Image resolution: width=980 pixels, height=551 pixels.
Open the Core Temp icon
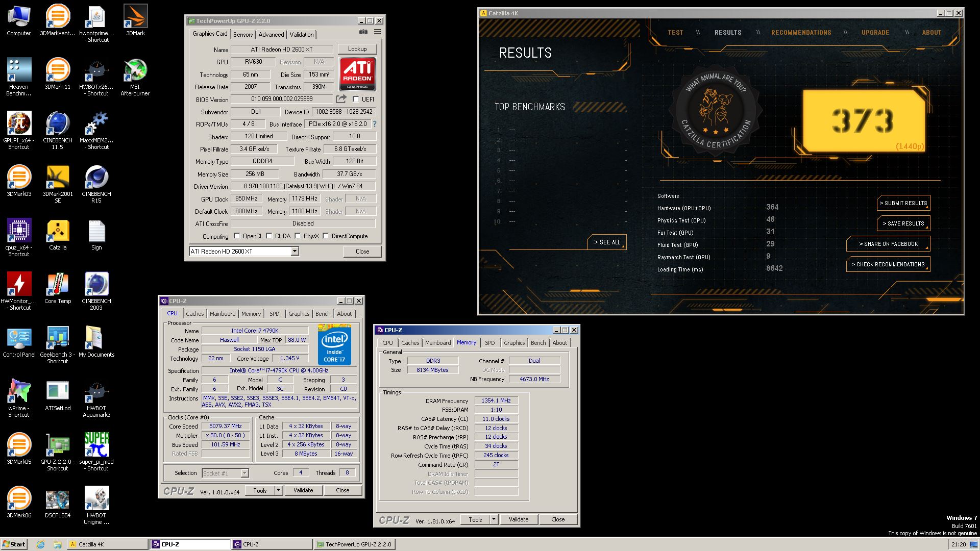(x=58, y=288)
